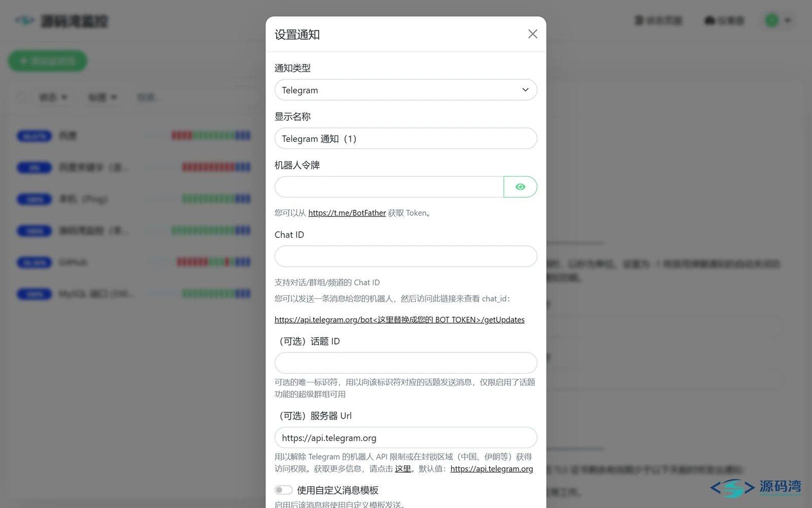Image resolution: width=812 pixels, height=508 pixels.
Task: Focus the Chat ID input field
Action: coord(405,257)
